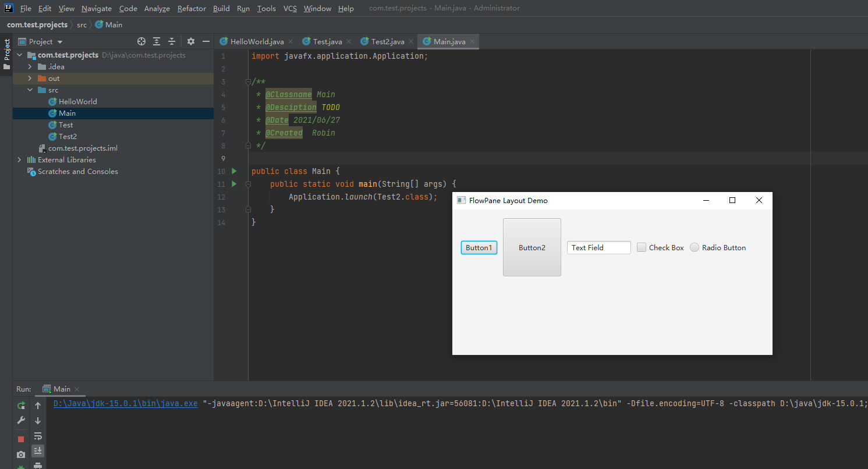Image resolution: width=868 pixels, height=469 pixels.
Task: Collapse the com.test.projects root node
Action: pos(19,55)
